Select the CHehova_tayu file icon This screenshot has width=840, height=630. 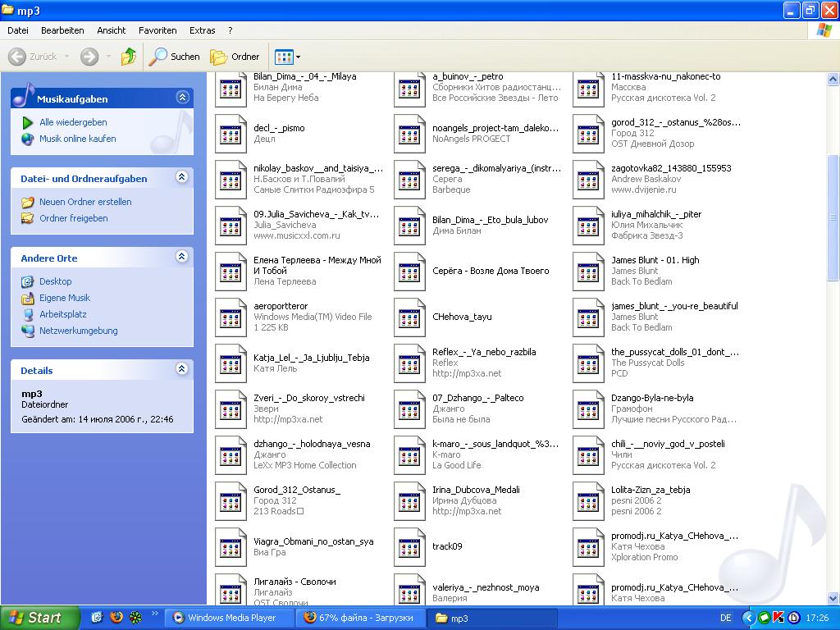410,317
